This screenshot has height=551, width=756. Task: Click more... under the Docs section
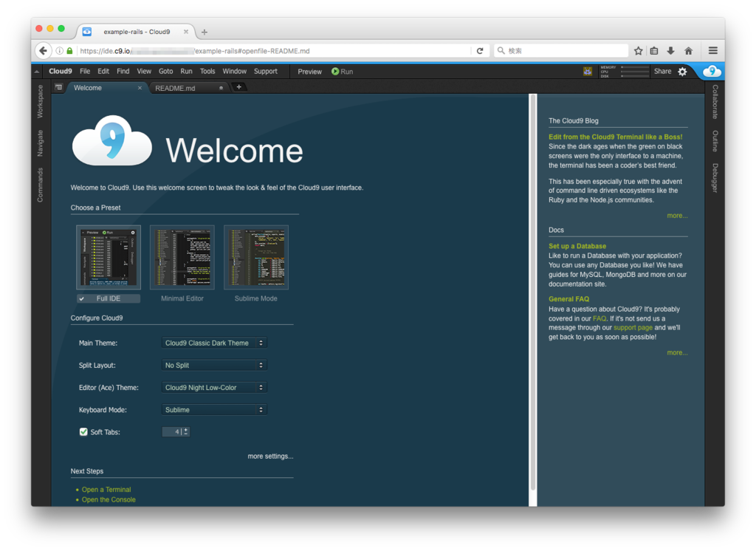point(677,353)
